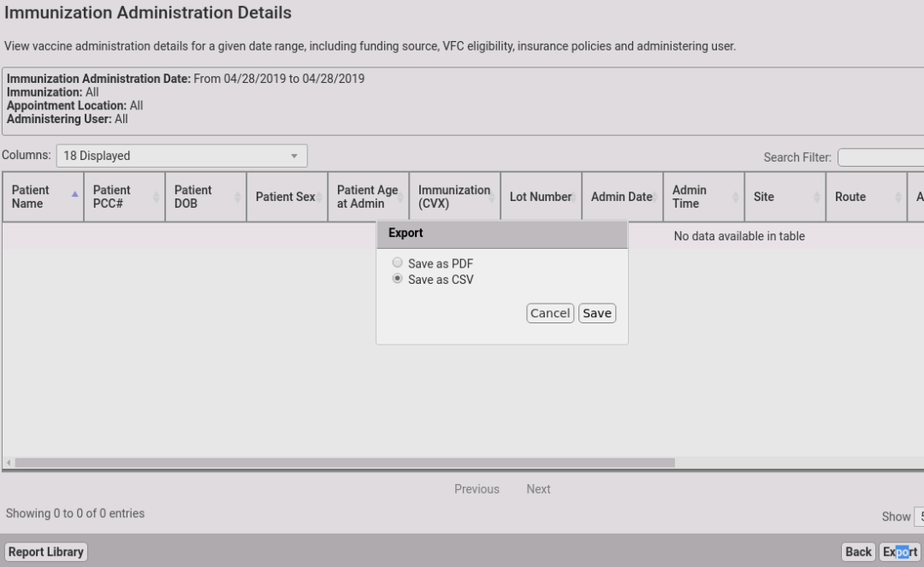Click the 'Appointment Location: All' line

tap(74, 106)
